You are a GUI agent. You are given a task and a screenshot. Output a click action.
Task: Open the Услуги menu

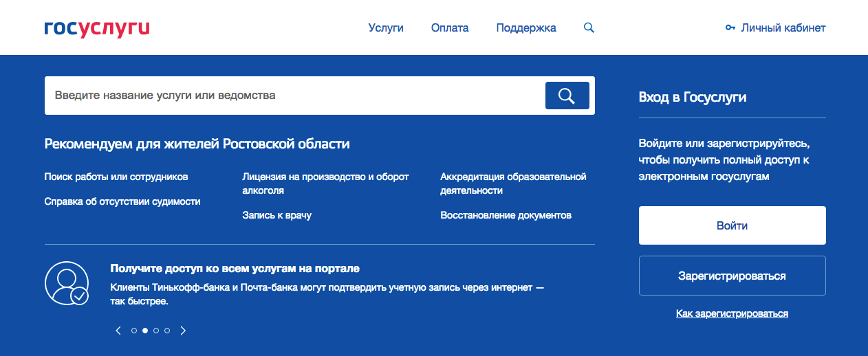[x=386, y=28]
